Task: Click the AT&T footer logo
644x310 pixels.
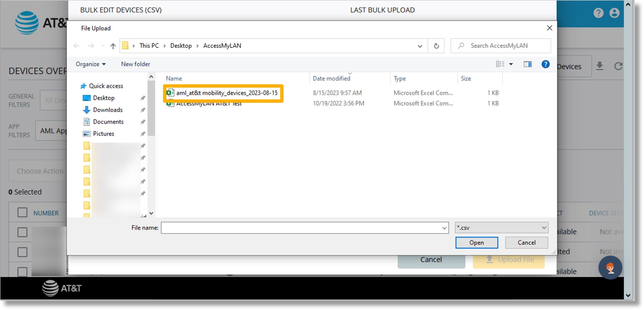Action: pos(62,288)
